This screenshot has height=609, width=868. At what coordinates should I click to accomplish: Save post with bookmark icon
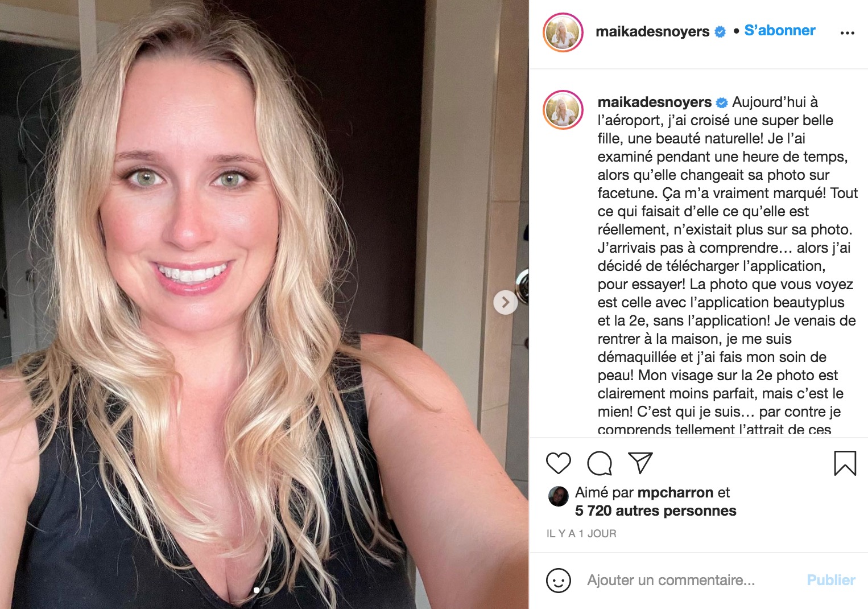pyautogui.click(x=845, y=463)
